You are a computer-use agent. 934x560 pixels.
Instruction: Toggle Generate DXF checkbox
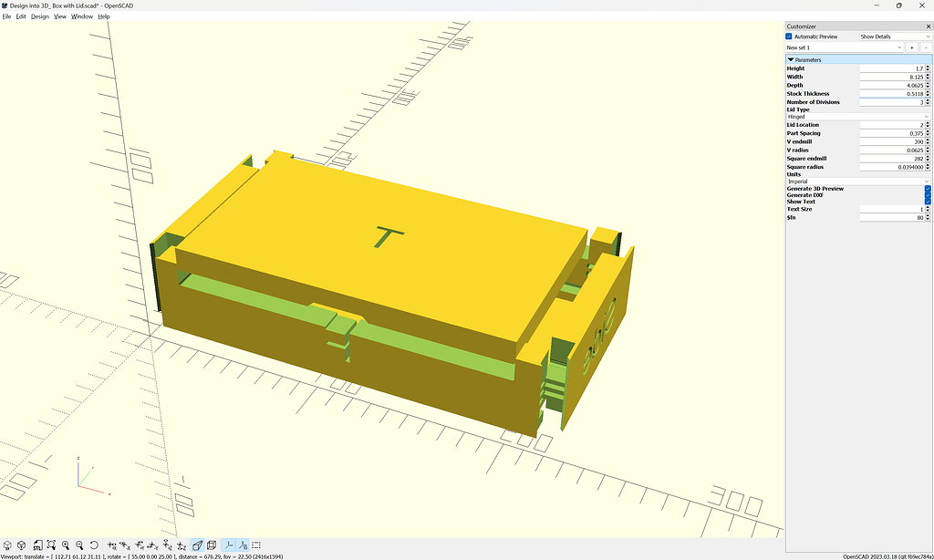point(928,195)
